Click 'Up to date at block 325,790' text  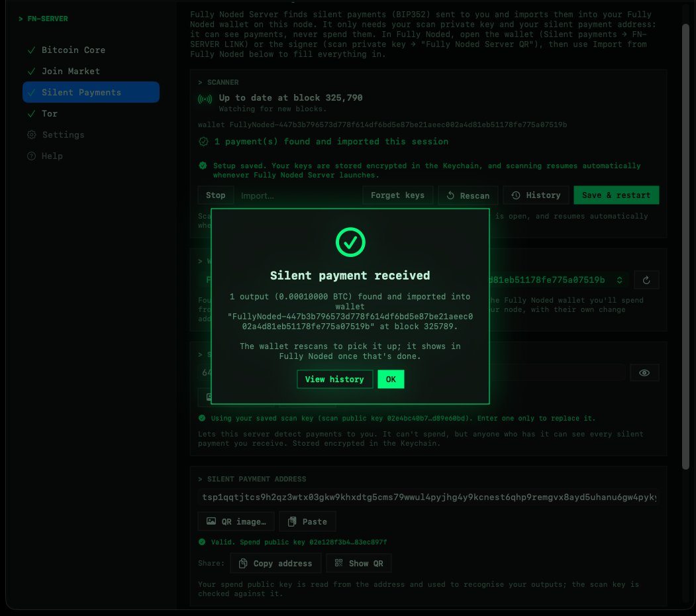point(291,98)
